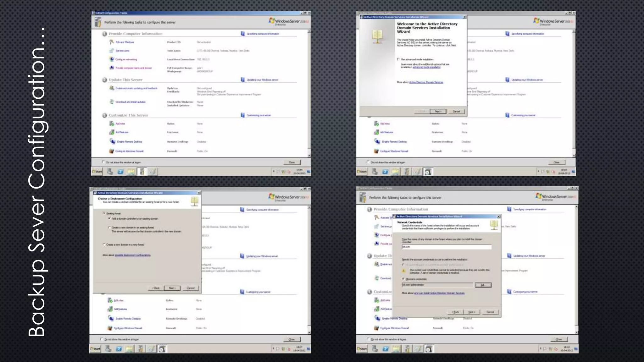Open PowerShell taskbar icon in top-left screenshot
The height and width of the screenshot is (362, 644).
(120, 172)
